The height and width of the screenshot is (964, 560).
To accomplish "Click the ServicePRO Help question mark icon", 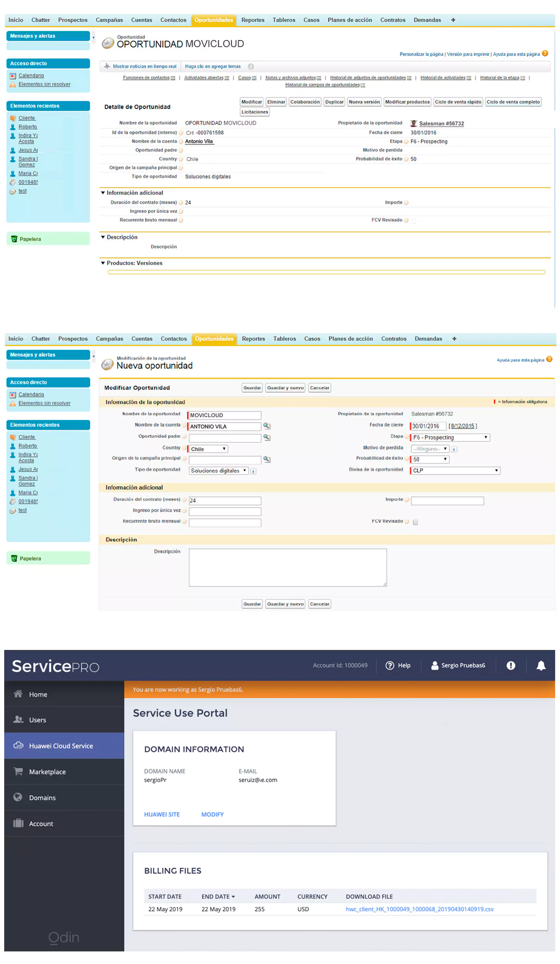I will click(x=389, y=665).
